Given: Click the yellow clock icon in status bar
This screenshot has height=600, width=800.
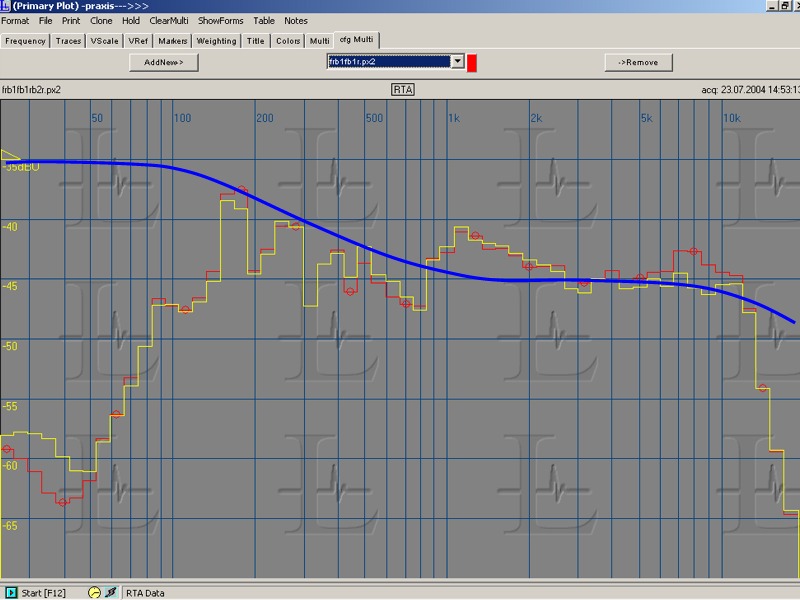Looking at the screenshot, I should click(x=95, y=592).
